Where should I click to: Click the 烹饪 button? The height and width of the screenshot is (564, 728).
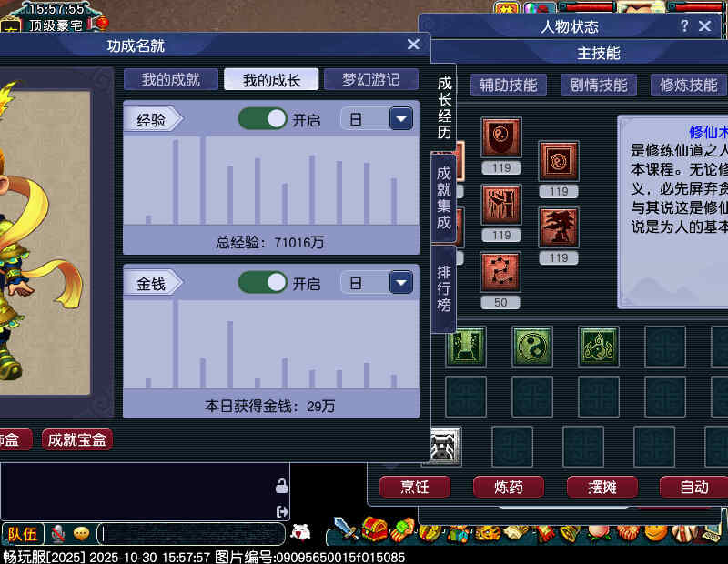(x=415, y=487)
